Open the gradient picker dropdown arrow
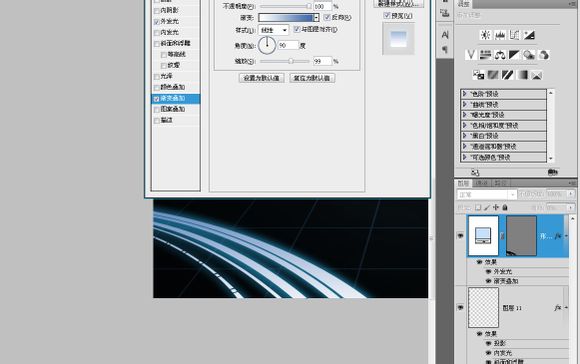 click(x=316, y=17)
